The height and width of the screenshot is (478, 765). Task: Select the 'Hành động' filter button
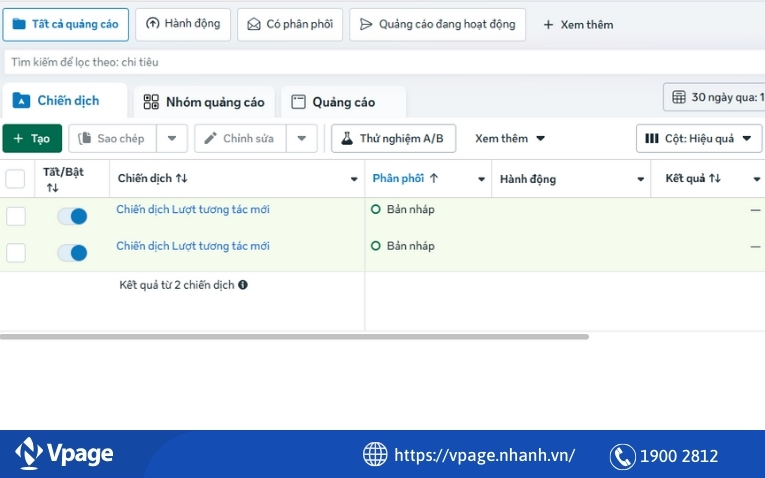click(x=183, y=24)
